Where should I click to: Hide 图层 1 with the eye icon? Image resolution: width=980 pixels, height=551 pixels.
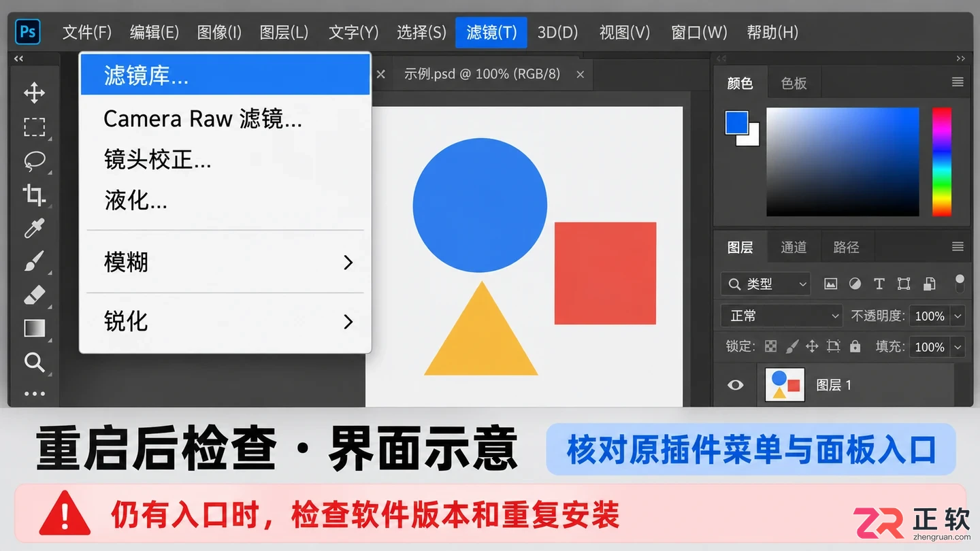[735, 385]
